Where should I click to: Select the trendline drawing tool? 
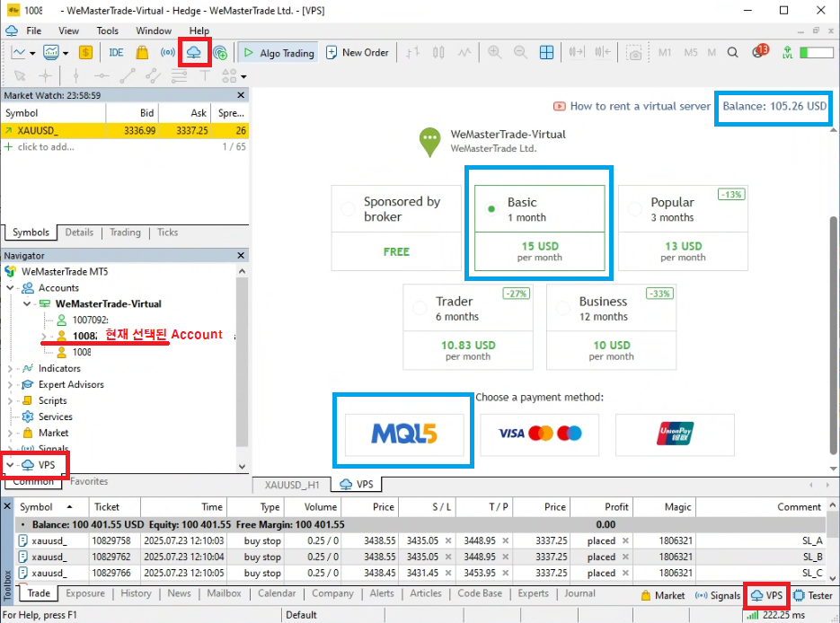[x=127, y=76]
